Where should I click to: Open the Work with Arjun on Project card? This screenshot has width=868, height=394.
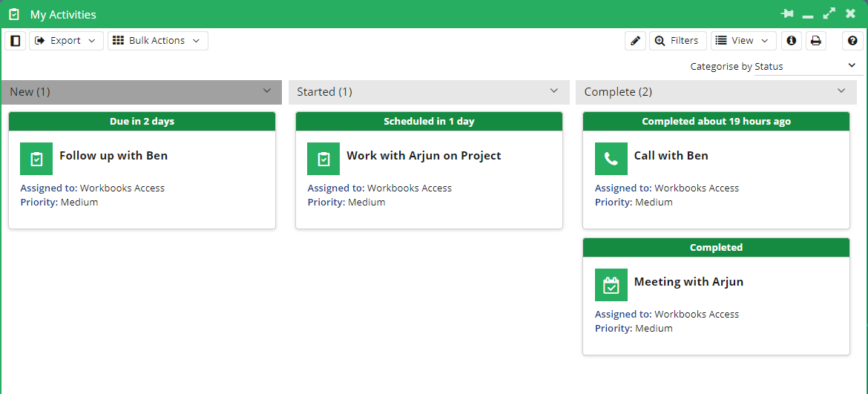pyautogui.click(x=429, y=171)
